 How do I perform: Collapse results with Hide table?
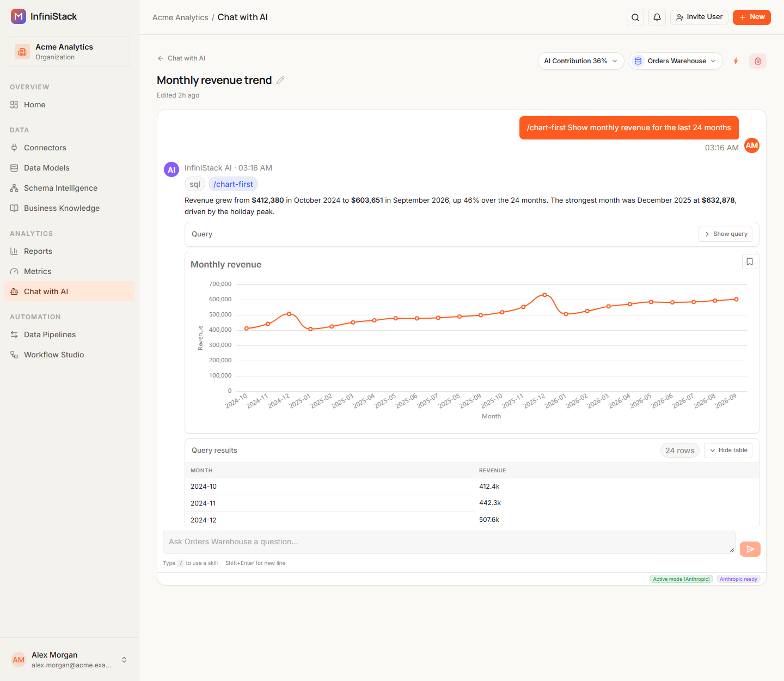tap(728, 451)
